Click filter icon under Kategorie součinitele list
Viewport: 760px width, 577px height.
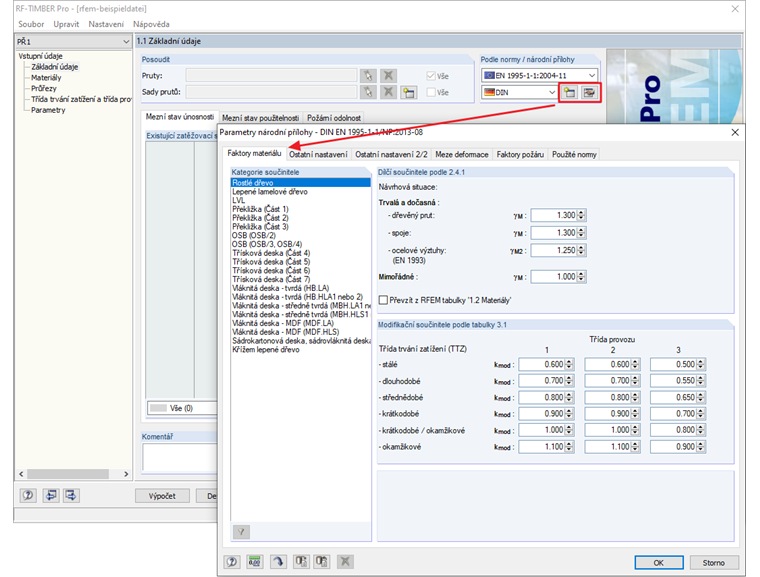point(241,532)
